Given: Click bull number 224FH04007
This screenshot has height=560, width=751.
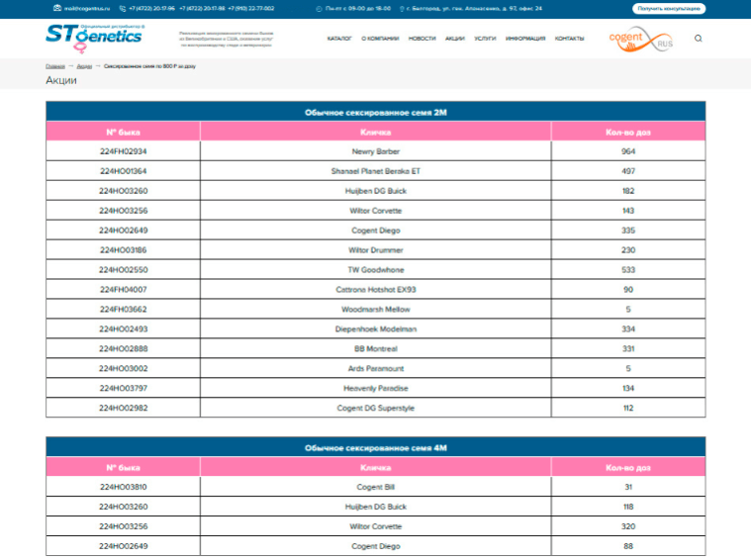Looking at the screenshot, I should click(123, 289).
